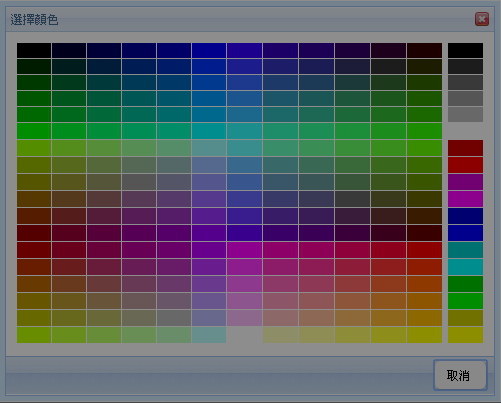501x403 pixels.
Task: Pick the olive swatch in right column
Action: click(465, 318)
